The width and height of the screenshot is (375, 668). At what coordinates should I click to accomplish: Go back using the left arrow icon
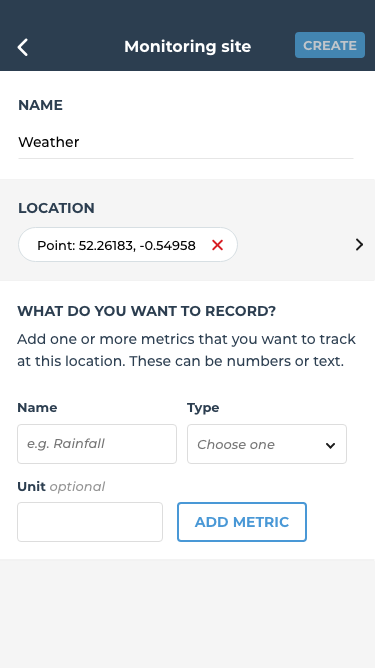(x=23, y=47)
